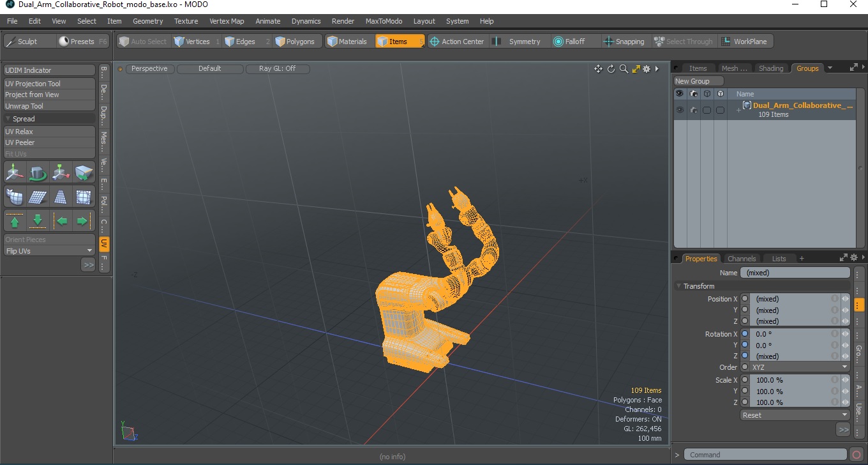The width and height of the screenshot is (868, 465).
Task: Open the Default shading style dropdown
Action: point(210,69)
